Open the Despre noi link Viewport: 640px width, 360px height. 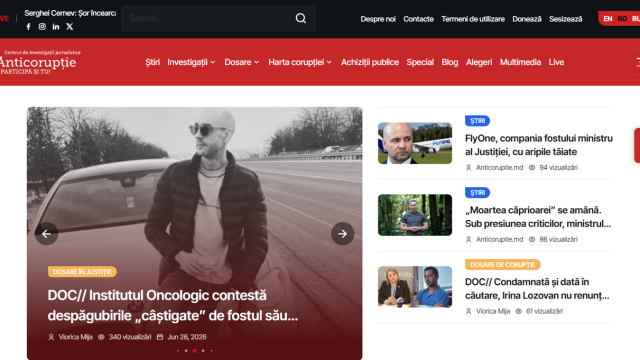tap(378, 19)
